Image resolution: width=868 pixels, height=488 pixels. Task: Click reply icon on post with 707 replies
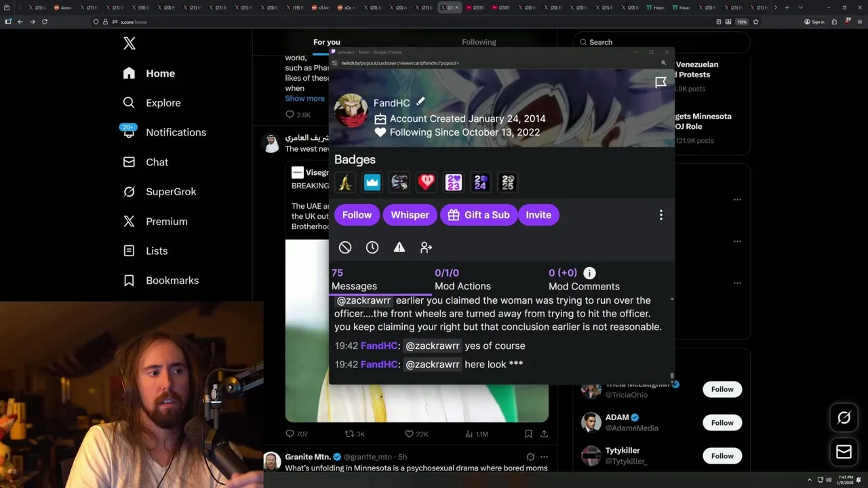coord(290,434)
